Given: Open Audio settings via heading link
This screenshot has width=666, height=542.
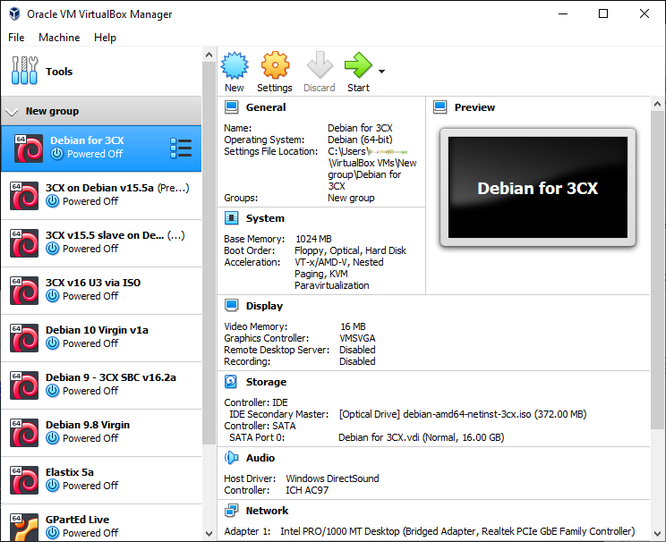Looking at the screenshot, I should (x=260, y=458).
